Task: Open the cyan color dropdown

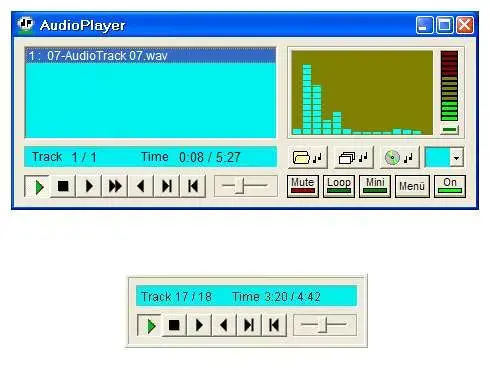Action: [457, 157]
